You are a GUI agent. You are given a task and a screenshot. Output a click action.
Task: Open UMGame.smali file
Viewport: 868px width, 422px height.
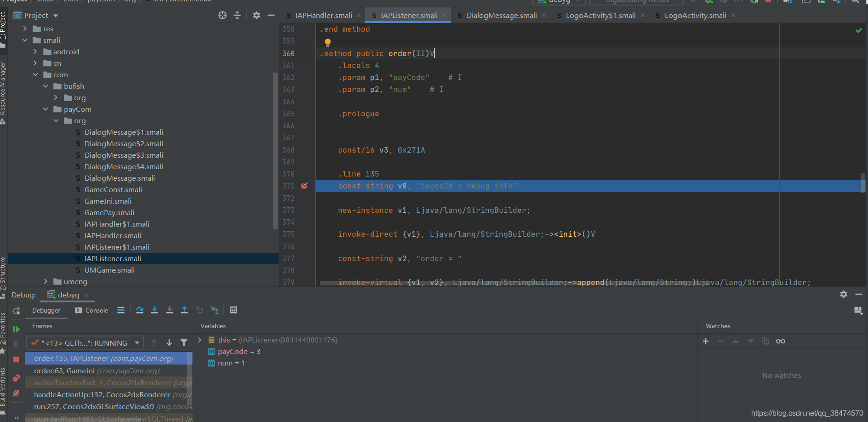[x=109, y=270]
